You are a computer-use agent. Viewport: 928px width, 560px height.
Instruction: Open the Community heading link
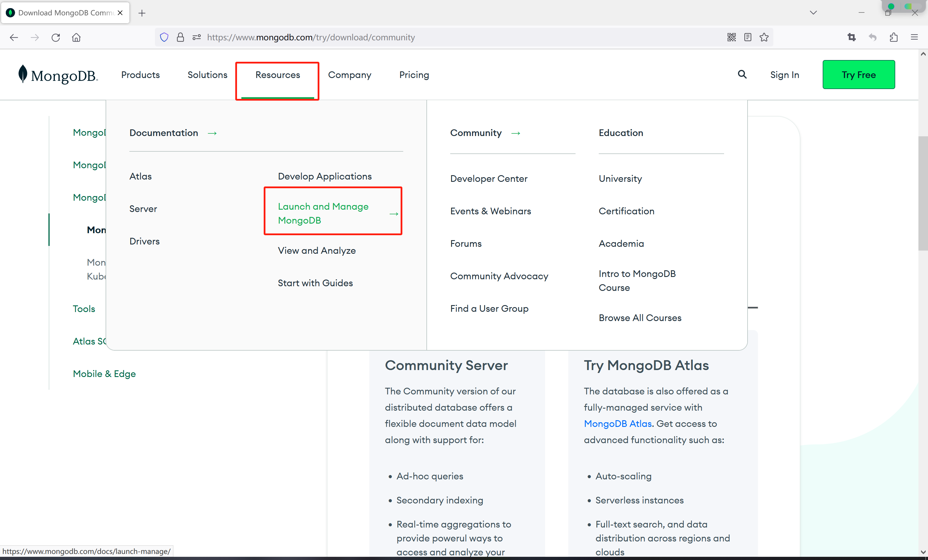pyautogui.click(x=476, y=133)
